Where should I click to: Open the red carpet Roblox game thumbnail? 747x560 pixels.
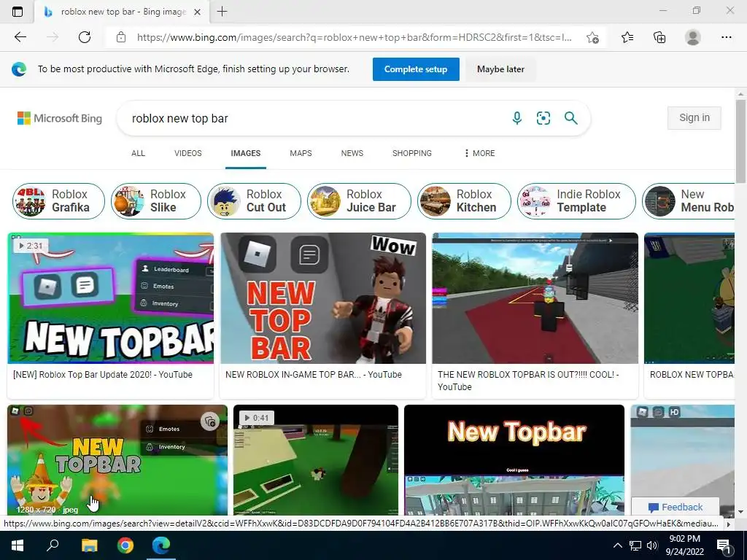point(535,298)
